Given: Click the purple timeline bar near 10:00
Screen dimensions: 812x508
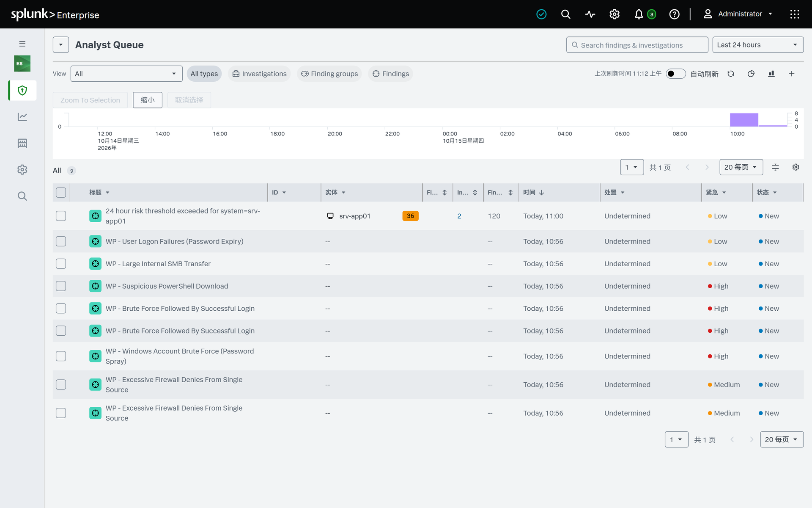Looking at the screenshot, I should (744, 120).
